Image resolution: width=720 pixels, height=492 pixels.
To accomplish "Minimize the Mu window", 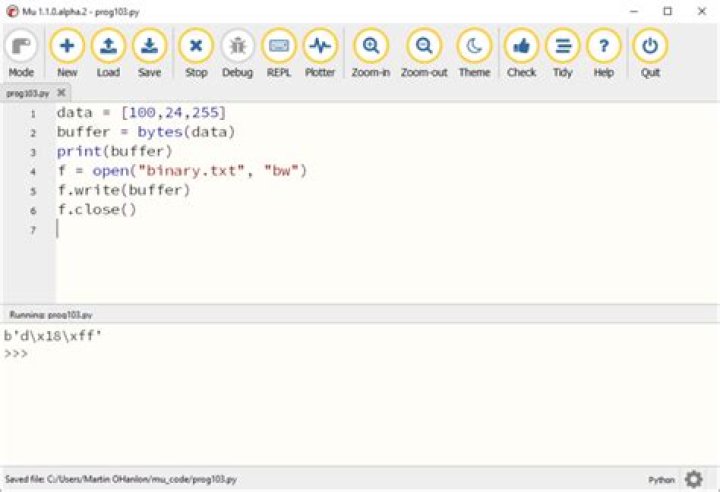I will (x=634, y=11).
